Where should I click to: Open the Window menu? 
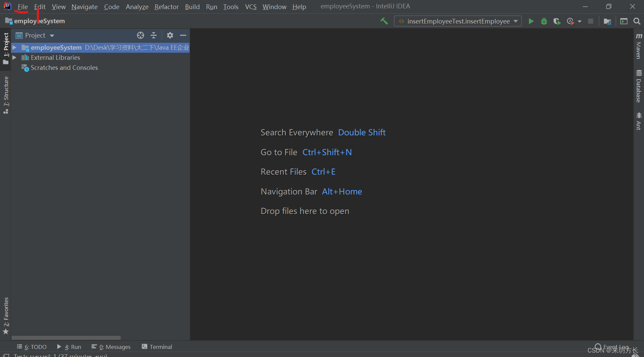tap(274, 7)
